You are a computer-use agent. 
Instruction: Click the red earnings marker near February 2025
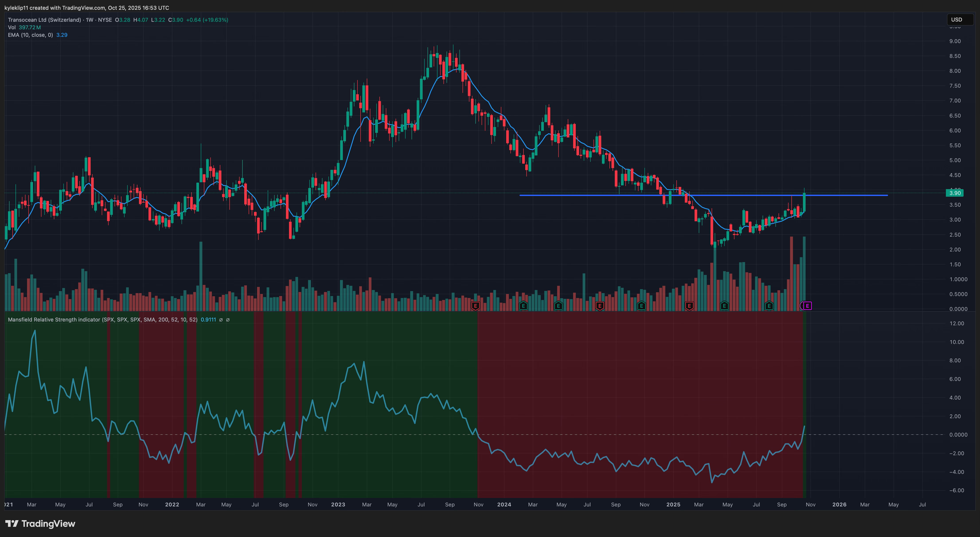click(689, 306)
